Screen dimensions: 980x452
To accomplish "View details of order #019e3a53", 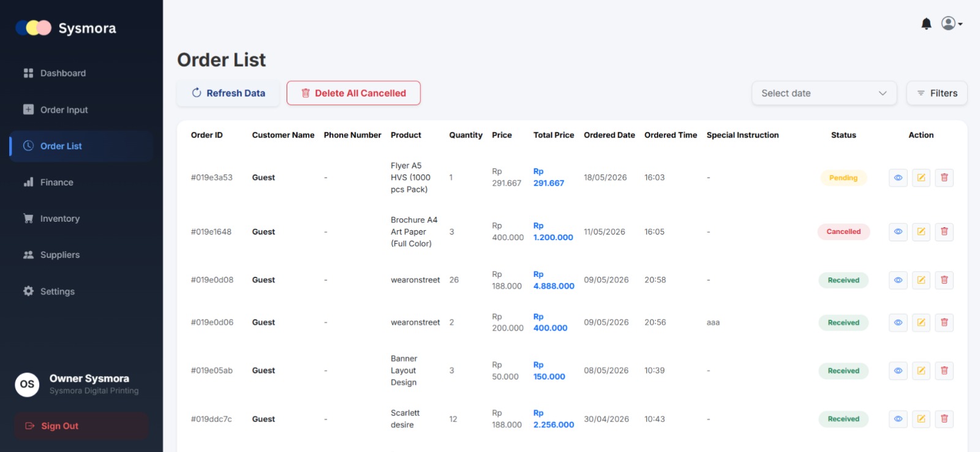I will pos(898,178).
